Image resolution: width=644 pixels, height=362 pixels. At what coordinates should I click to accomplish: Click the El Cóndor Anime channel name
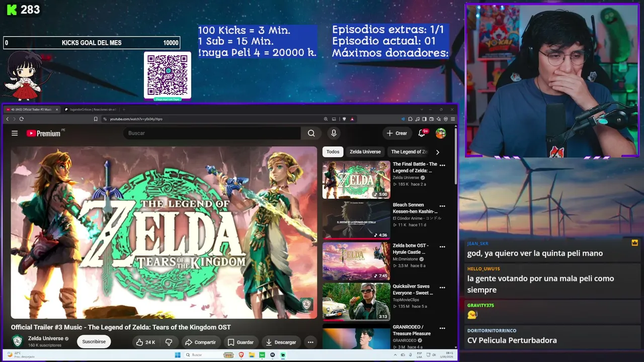point(417,218)
